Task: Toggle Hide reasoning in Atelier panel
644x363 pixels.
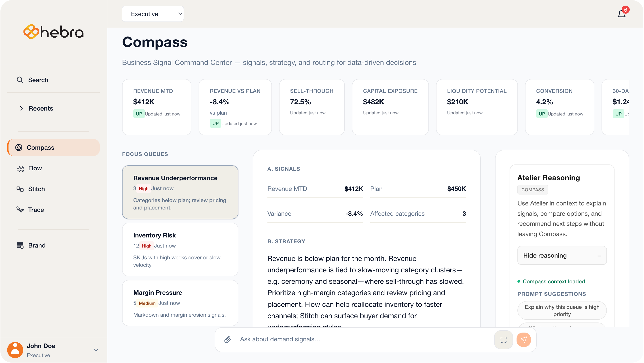Action: click(561, 255)
